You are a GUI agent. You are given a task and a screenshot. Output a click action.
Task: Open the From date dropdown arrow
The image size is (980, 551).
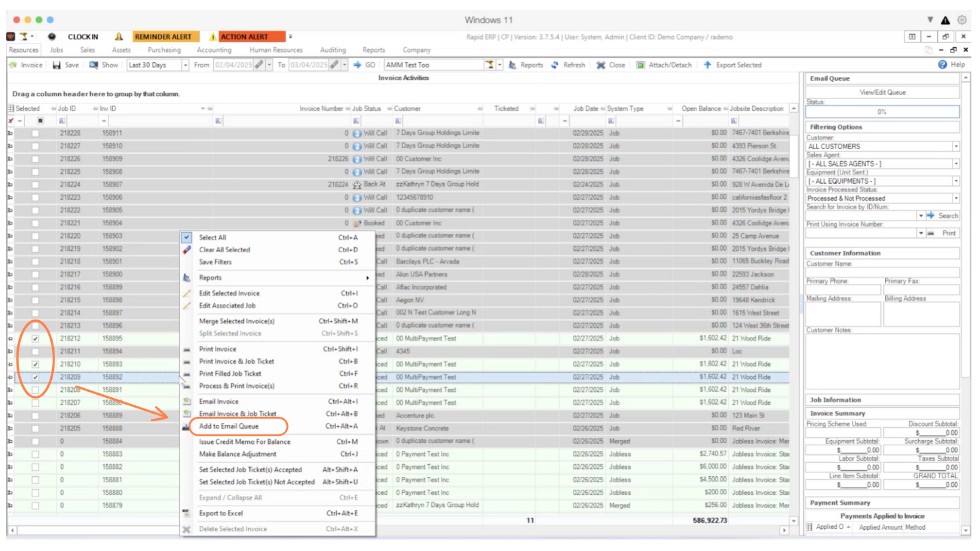(269, 65)
